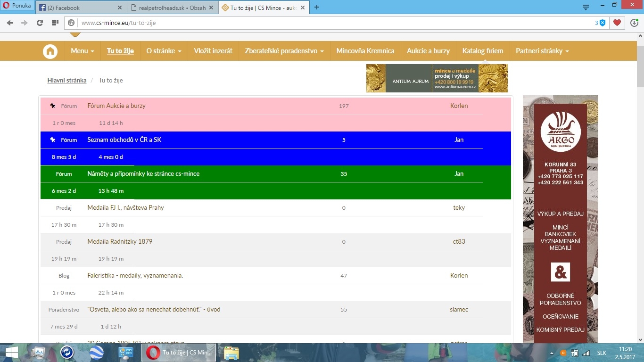Expand the Menu dropdown in navigation
The width and height of the screenshot is (644, 362).
pyautogui.click(x=83, y=51)
